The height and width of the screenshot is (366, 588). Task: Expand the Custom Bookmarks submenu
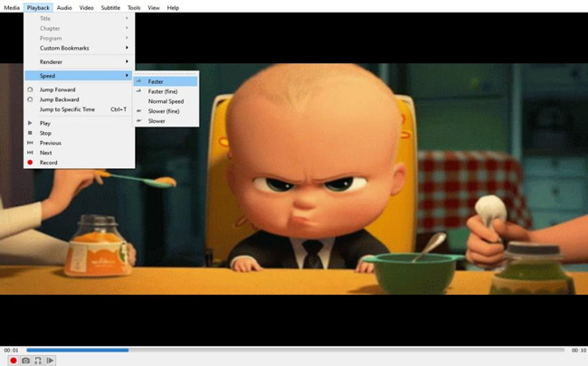[x=79, y=48]
